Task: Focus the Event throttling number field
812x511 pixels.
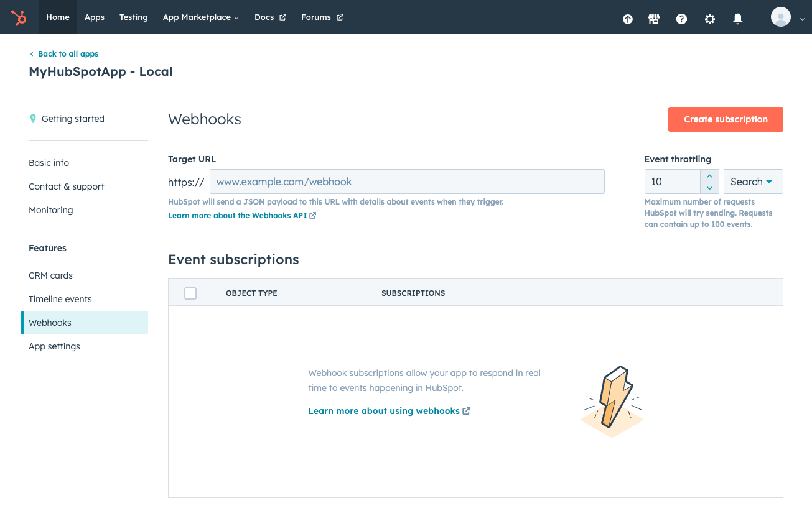Action: (673, 182)
